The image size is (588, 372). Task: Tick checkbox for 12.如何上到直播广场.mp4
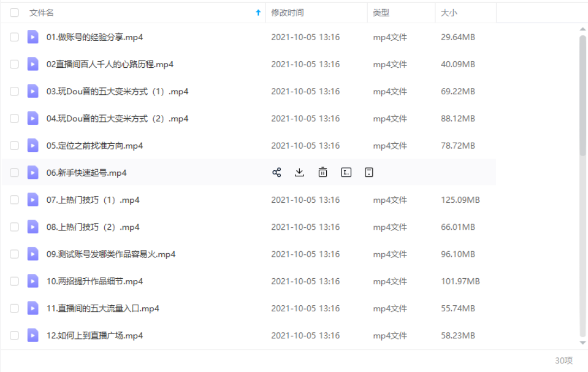coord(14,335)
